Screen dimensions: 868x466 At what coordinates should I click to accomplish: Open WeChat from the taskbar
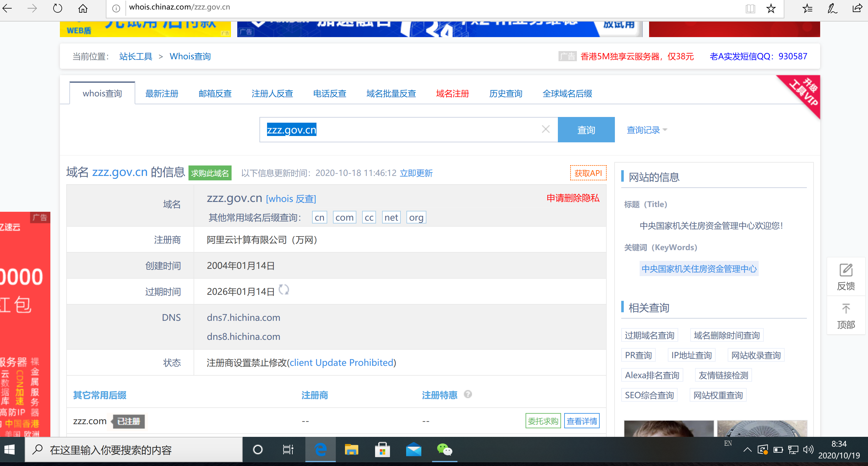tap(444, 450)
